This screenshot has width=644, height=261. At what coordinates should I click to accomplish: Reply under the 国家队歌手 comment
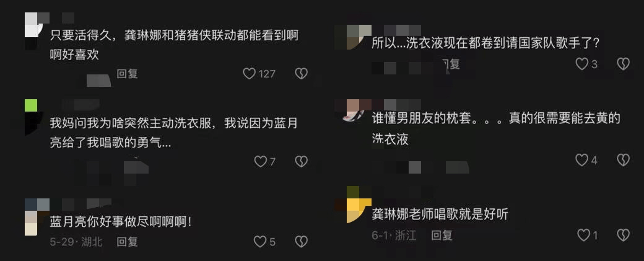[x=450, y=64]
